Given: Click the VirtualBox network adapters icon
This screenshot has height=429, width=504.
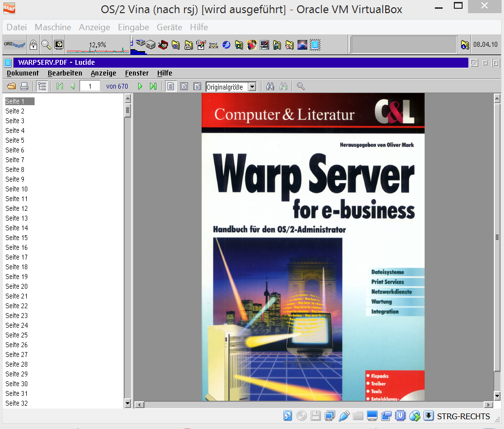Looking at the screenshot, I should 330,416.
